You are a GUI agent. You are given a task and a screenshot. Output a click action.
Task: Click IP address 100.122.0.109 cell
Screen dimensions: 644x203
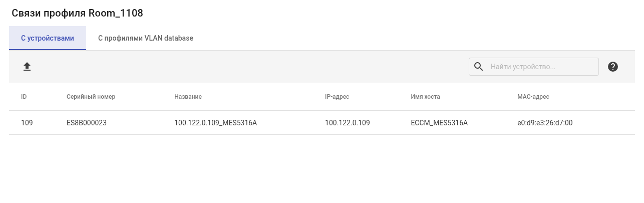[x=348, y=123]
